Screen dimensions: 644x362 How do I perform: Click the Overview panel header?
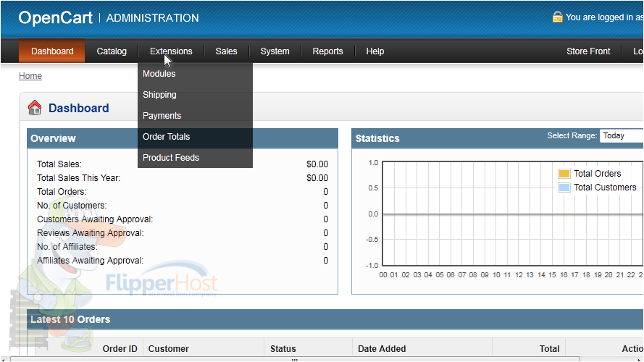click(183, 138)
